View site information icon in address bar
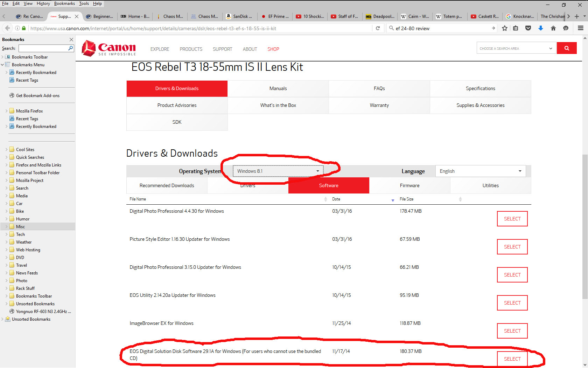The width and height of the screenshot is (588, 368). click(x=17, y=28)
